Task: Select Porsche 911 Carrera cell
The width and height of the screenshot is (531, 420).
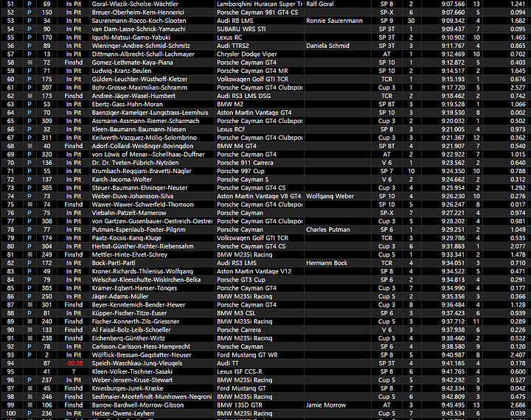Action: 245,163
